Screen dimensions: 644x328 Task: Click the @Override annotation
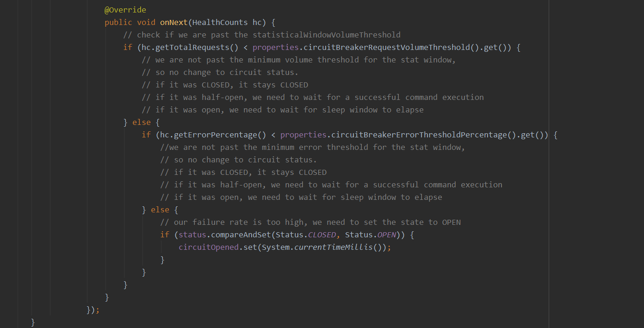coord(125,10)
